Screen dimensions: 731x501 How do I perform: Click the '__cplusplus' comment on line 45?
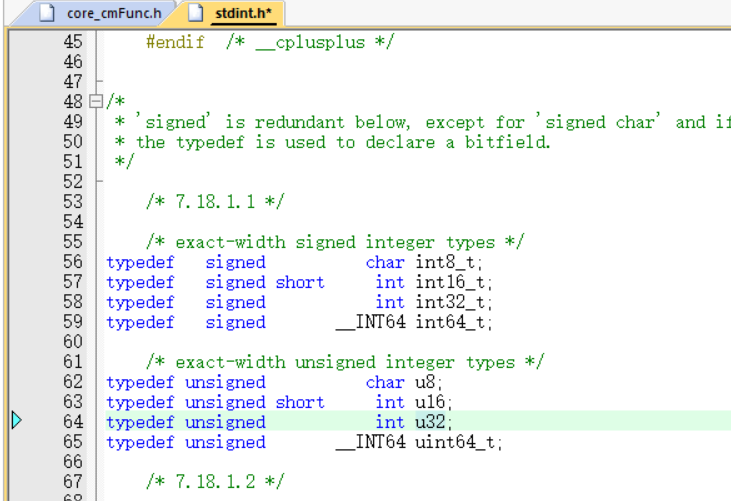pos(310,42)
